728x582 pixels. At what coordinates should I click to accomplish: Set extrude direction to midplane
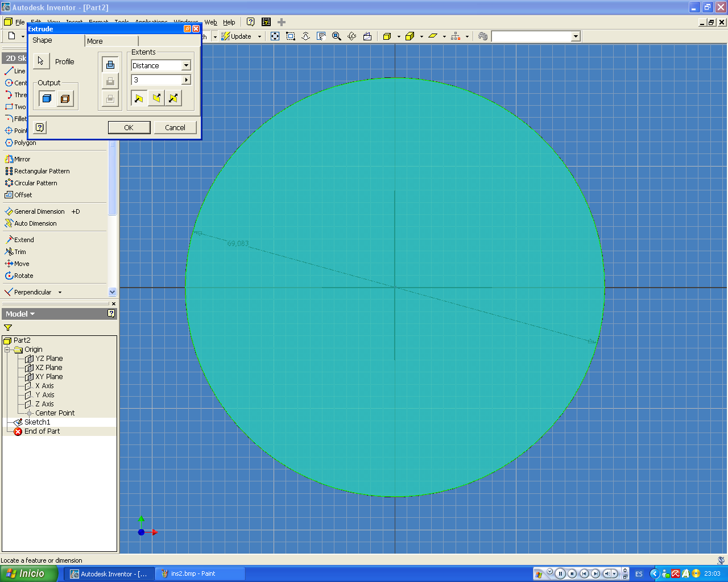click(x=173, y=98)
